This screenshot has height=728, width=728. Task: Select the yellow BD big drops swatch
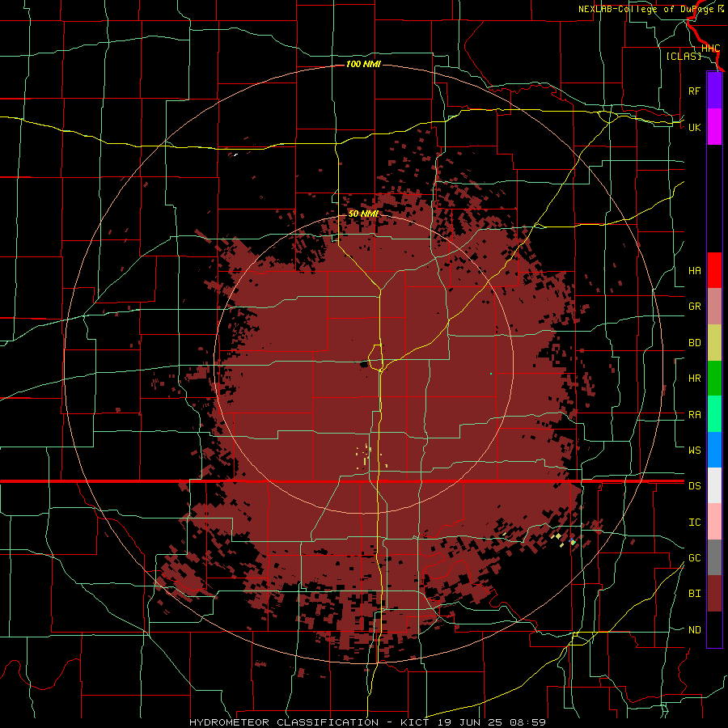pos(714,343)
